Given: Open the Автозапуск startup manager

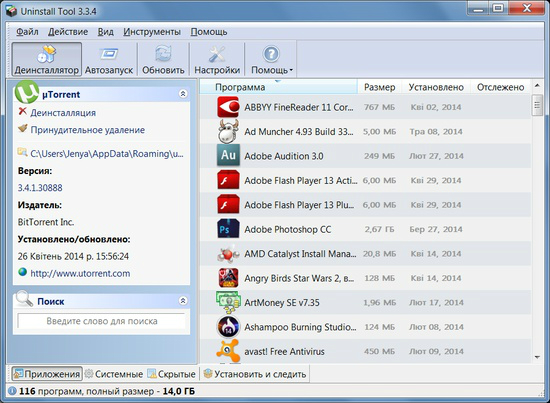Looking at the screenshot, I should (x=109, y=60).
